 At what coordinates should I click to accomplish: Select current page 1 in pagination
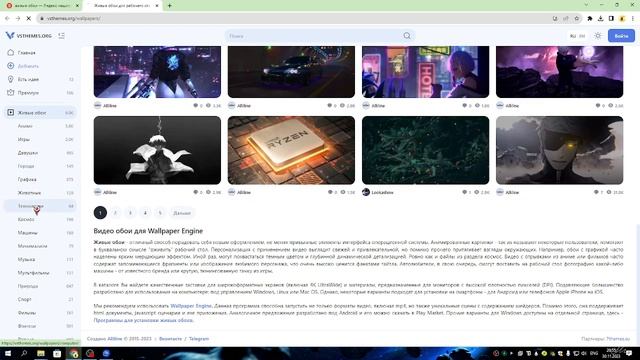tap(100, 213)
